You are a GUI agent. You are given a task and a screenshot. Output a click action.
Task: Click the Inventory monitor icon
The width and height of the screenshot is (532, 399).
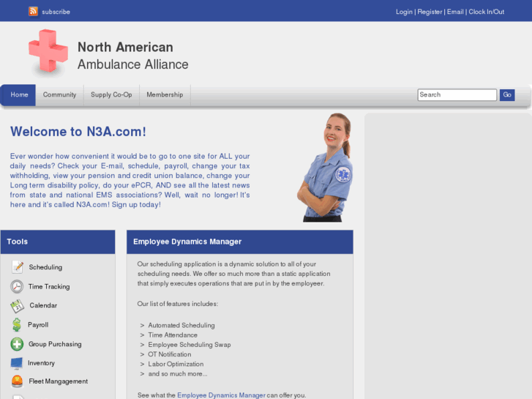(16, 363)
